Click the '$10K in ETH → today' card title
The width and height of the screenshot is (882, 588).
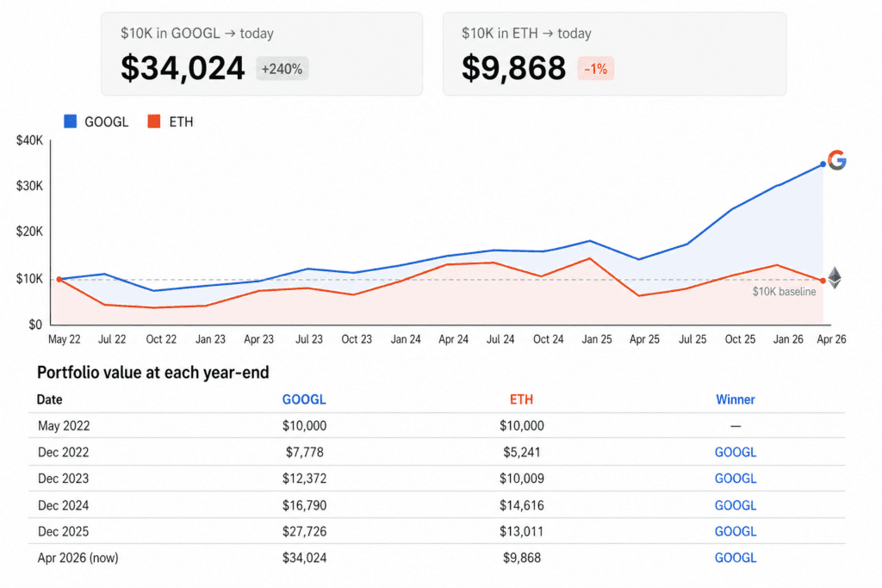pyautogui.click(x=526, y=34)
